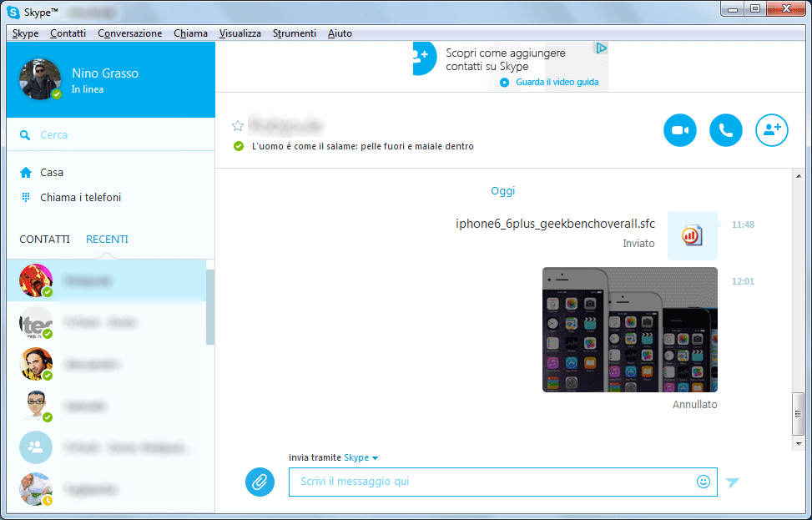The width and height of the screenshot is (812, 520).
Task: Open the iPhone image thumbnail in chat
Action: (x=630, y=330)
